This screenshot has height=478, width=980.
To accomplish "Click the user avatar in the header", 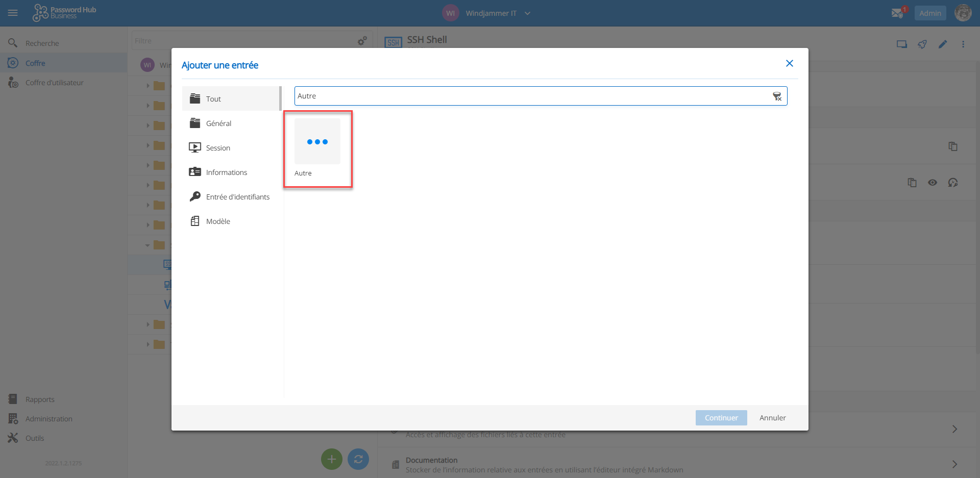I will 963,13.
